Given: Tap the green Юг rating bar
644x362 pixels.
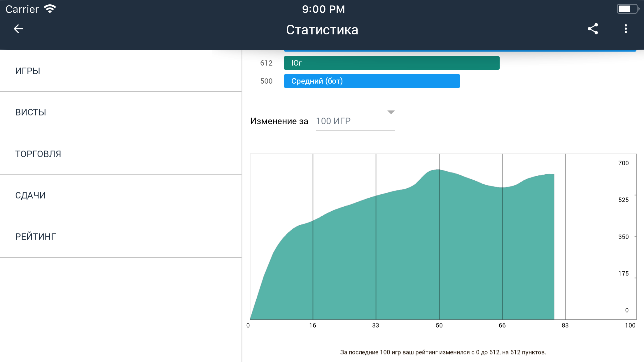Looking at the screenshot, I should coord(391,63).
